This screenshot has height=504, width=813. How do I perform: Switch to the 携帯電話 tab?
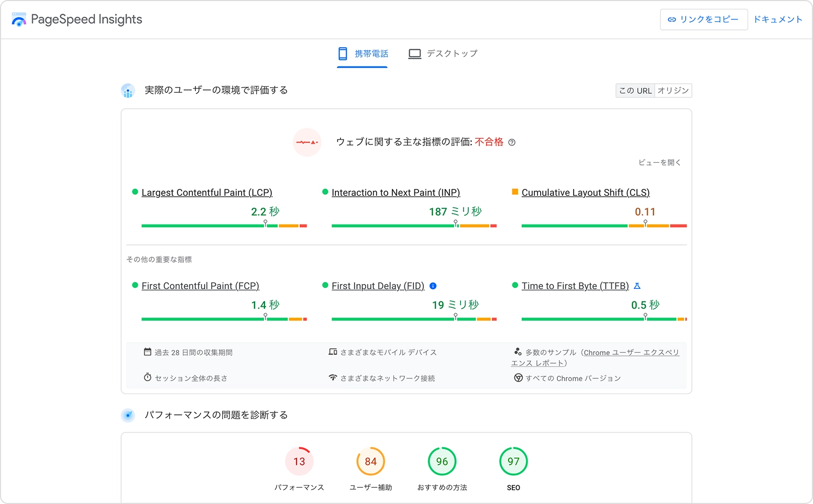click(x=362, y=54)
